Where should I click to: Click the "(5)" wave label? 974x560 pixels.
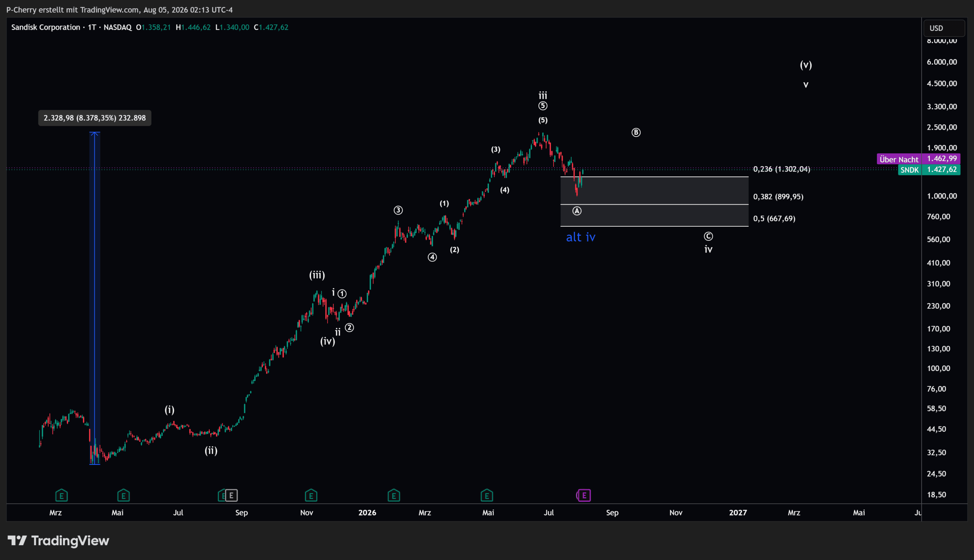pyautogui.click(x=543, y=120)
